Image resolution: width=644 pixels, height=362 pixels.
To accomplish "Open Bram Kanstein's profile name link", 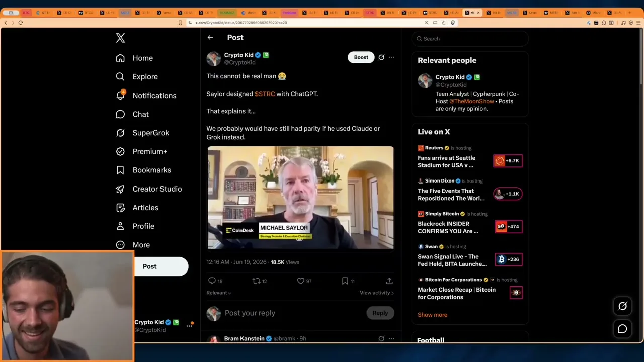I will click(244, 339).
